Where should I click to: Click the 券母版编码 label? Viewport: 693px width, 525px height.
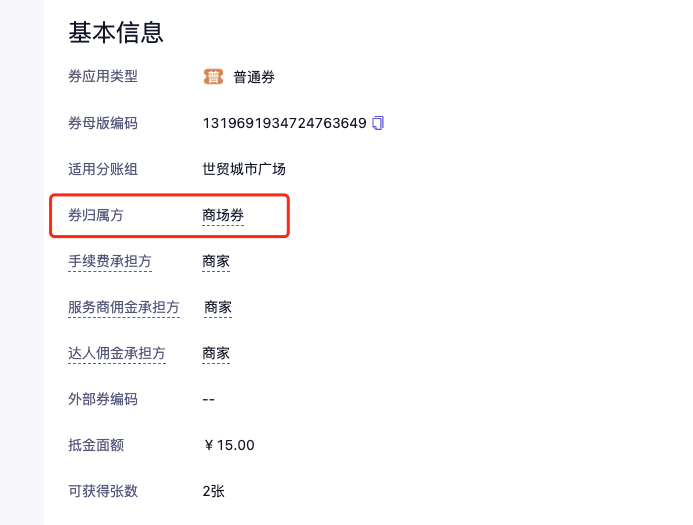coord(103,123)
